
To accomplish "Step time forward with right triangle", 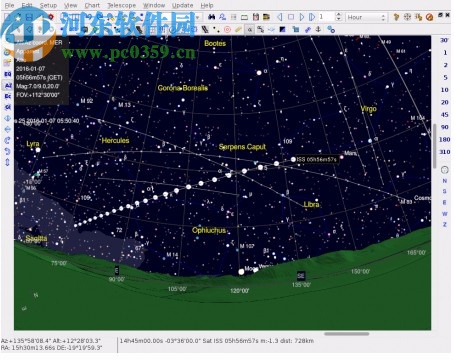I will click(302, 17).
